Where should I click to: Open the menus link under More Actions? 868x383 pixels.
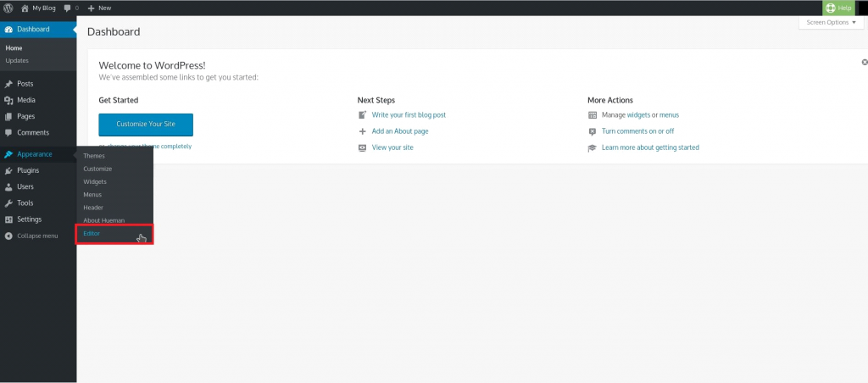pos(669,115)
